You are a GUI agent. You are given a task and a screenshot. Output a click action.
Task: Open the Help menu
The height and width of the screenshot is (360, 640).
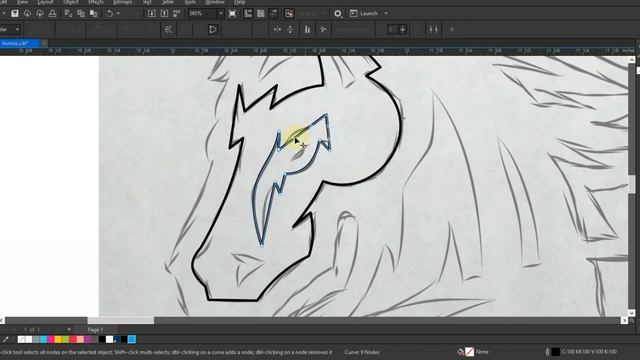click(240, 2)
